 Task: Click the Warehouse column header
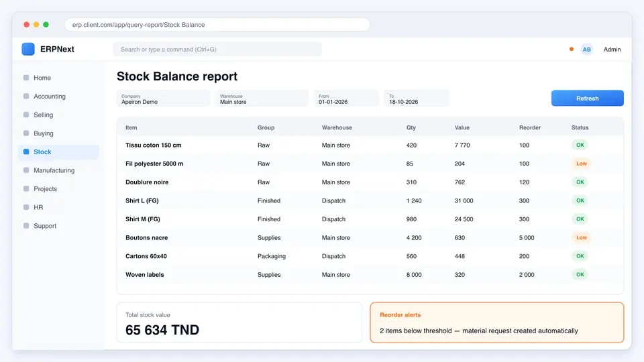point(337,127)
